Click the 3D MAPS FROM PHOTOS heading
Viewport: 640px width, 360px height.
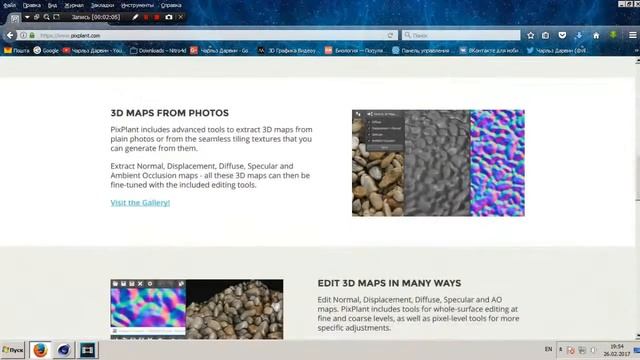click(169, 113)
